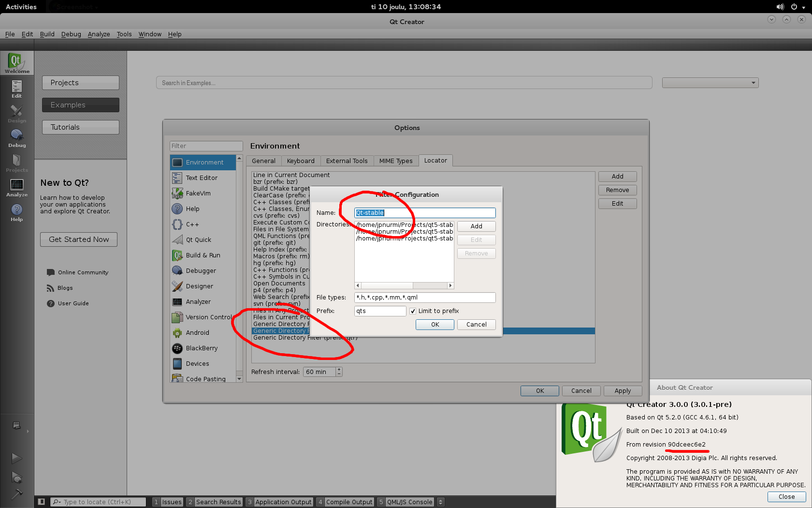Click Get Started Now button
This screenshot has height=508, width=812.
click(x=79, y=239)
